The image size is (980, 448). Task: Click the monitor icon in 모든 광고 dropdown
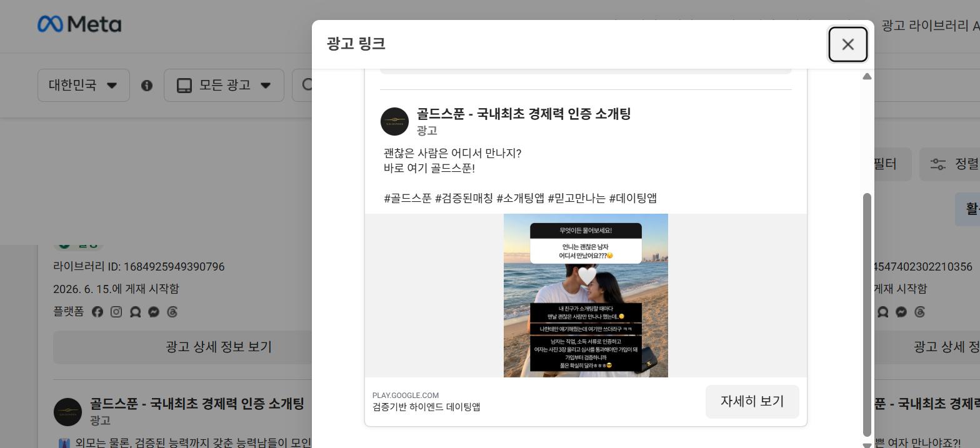click(184, 86)
